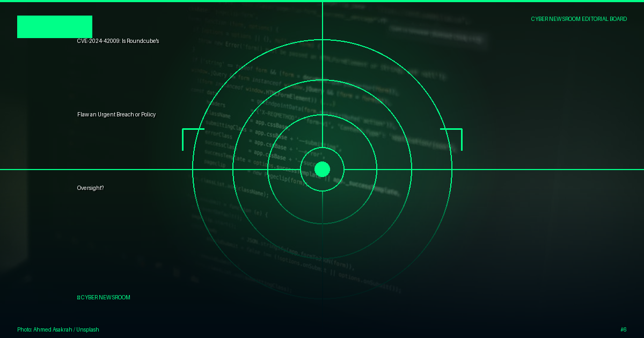
Task: Click the small glyph before 'CYBER NEWSROOM'
Action: coord(78,297)
